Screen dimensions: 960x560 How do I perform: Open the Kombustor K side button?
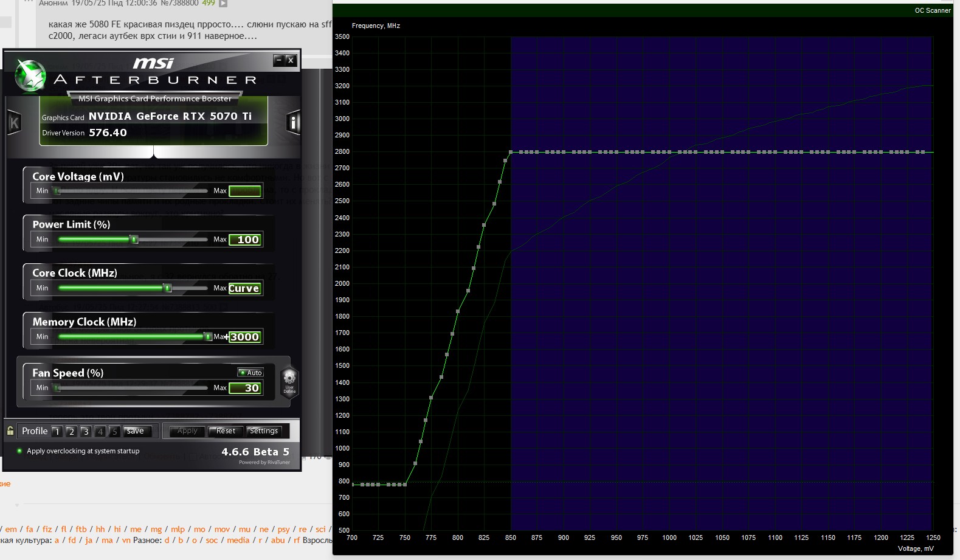[14, 123]
